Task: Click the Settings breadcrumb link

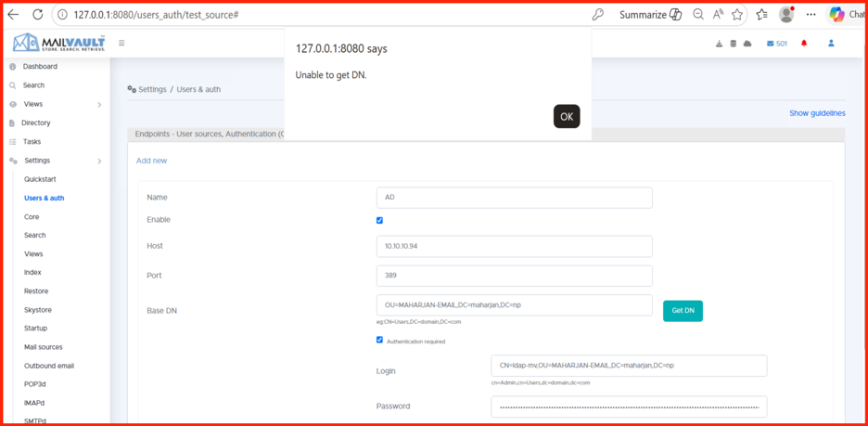Action: [152, 89]
